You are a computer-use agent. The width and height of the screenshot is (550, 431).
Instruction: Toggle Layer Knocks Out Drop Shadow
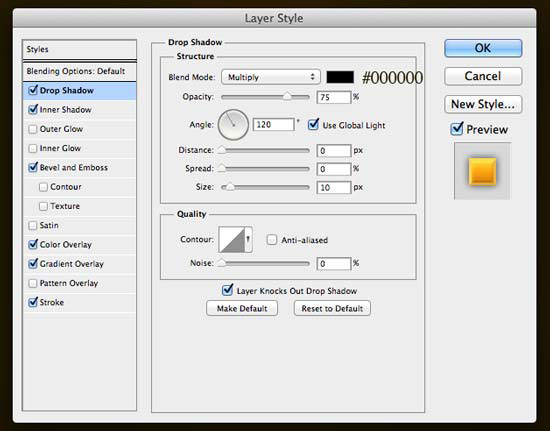coord(227,290)
